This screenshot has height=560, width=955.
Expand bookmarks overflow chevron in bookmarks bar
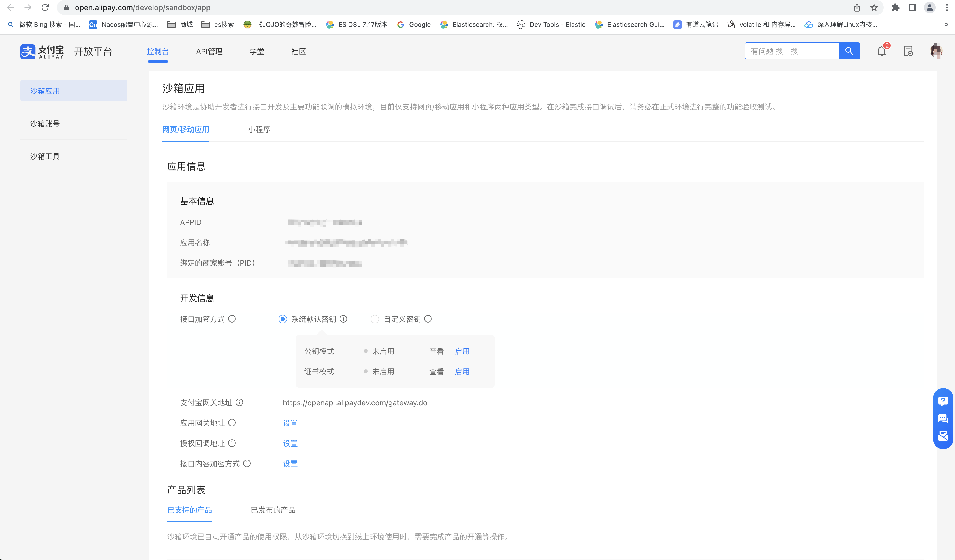[x=946, y=25]
